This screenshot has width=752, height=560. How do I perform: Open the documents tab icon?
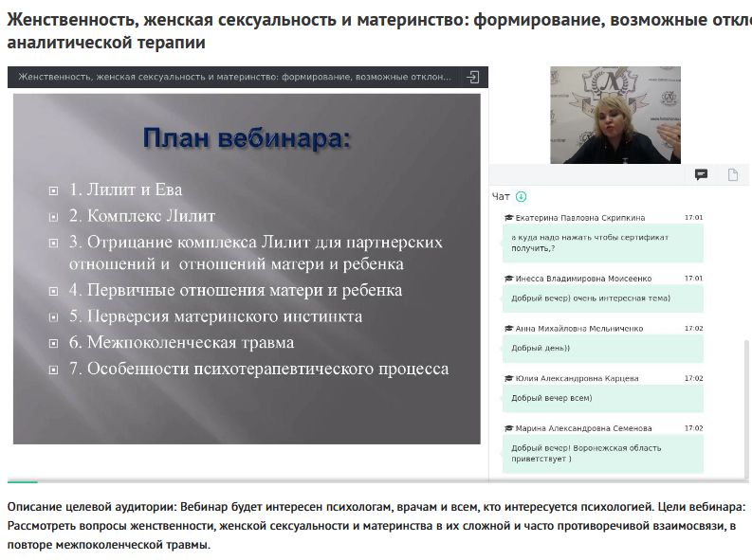tap(732, 174)
